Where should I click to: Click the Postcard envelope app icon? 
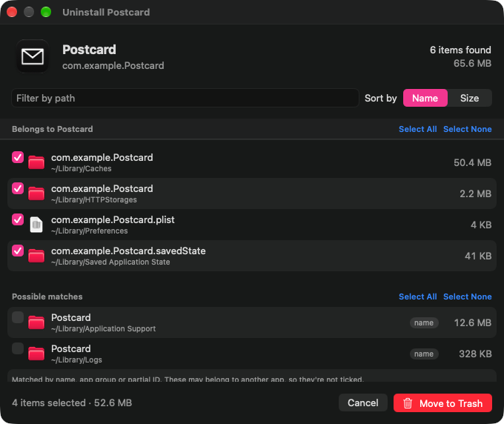33,56
